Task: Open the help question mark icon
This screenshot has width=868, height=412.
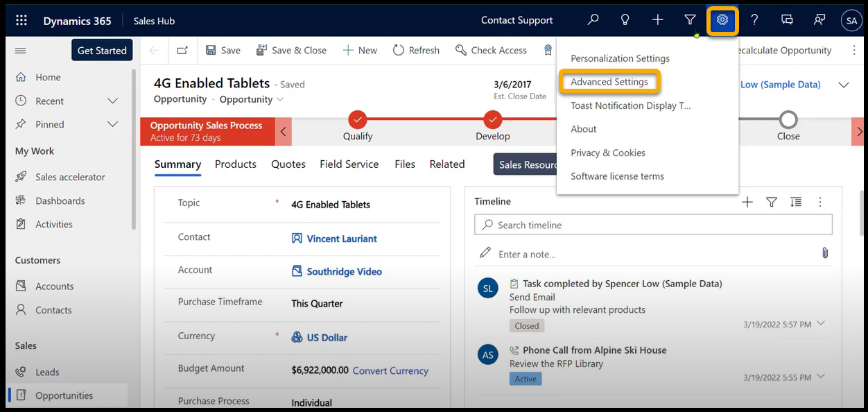Action: point(754,20)
